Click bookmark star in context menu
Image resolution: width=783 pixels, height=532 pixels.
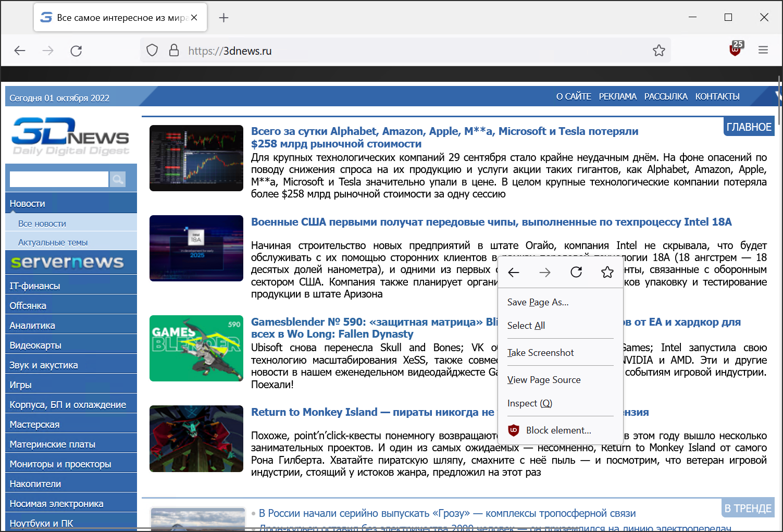(x=607, y=273)
